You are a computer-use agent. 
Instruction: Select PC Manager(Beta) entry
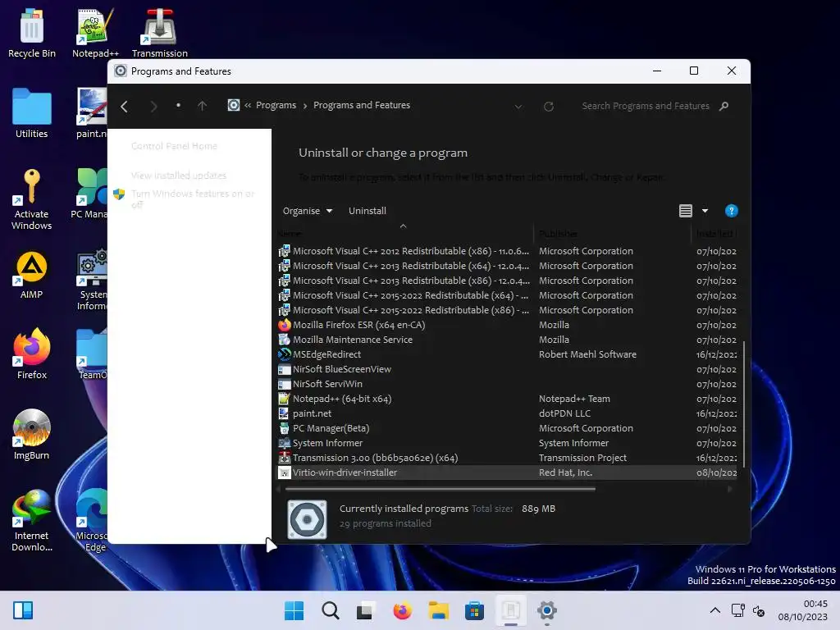click(507, 428)
